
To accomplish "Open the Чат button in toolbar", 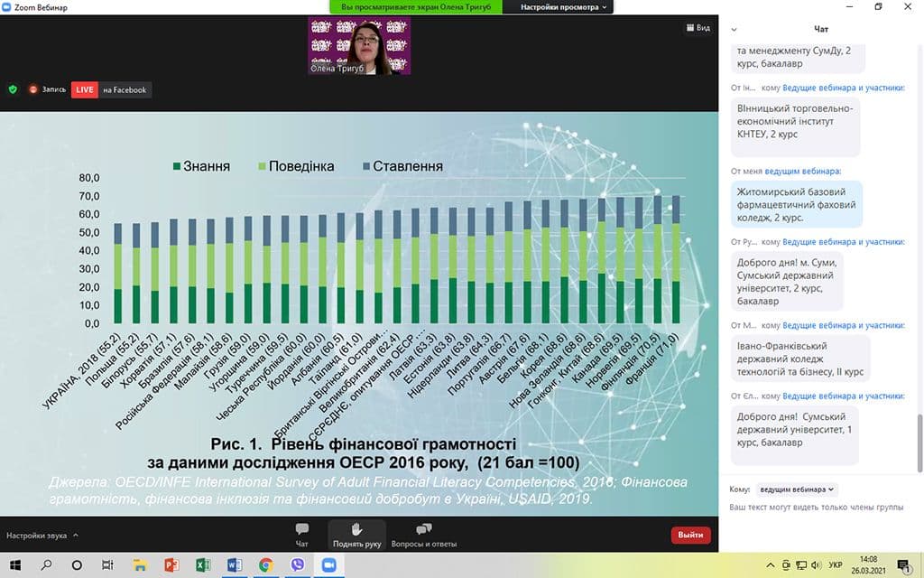I will (x=301, y=535).
